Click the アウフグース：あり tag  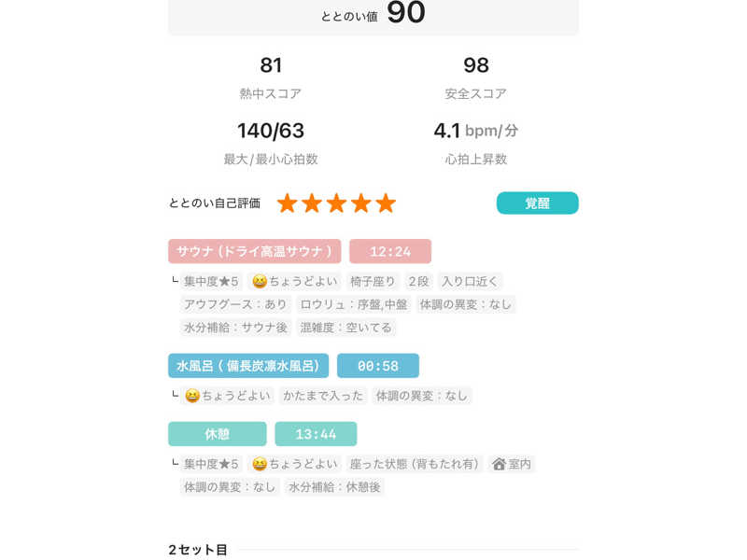(x=235, y=304)
